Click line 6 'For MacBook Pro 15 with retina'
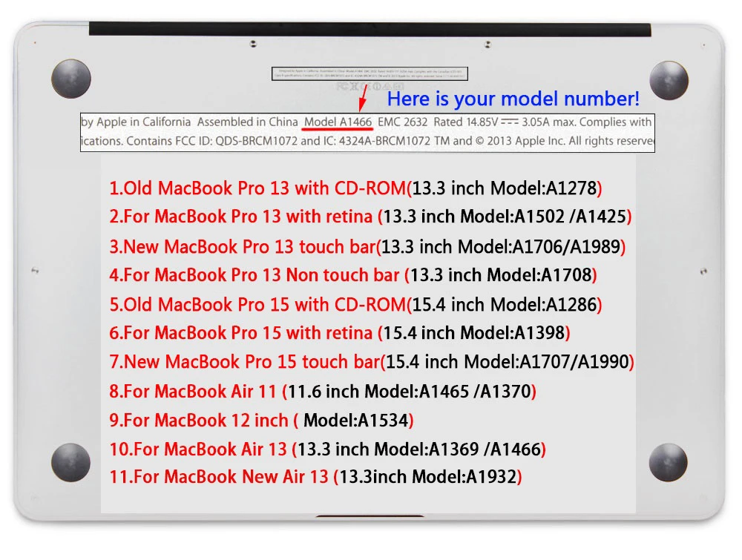Viewport: 742px width, 560px height. (x=339, y=334)
